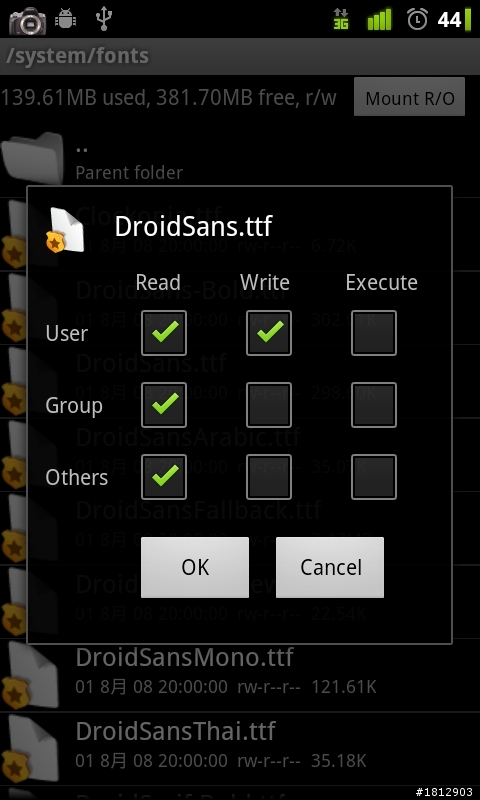This screenshot has height=800, width=480.
Task: Open the Parent folder icon
Action: pos(32,158)
